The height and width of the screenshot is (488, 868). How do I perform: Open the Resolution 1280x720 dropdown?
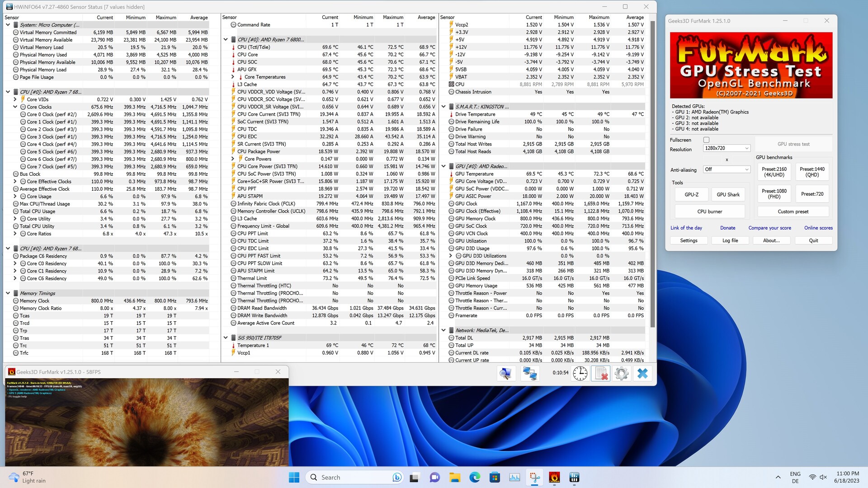(x=726, y=148)
